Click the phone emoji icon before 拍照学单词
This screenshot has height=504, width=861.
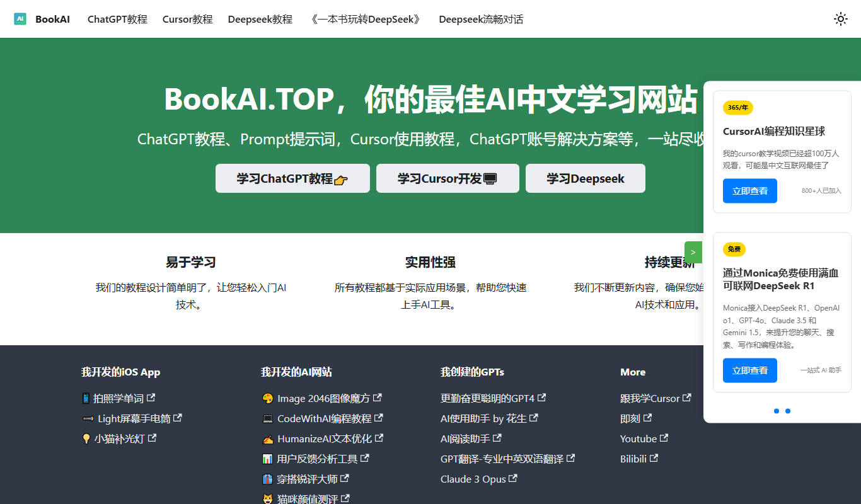point(86,398)
